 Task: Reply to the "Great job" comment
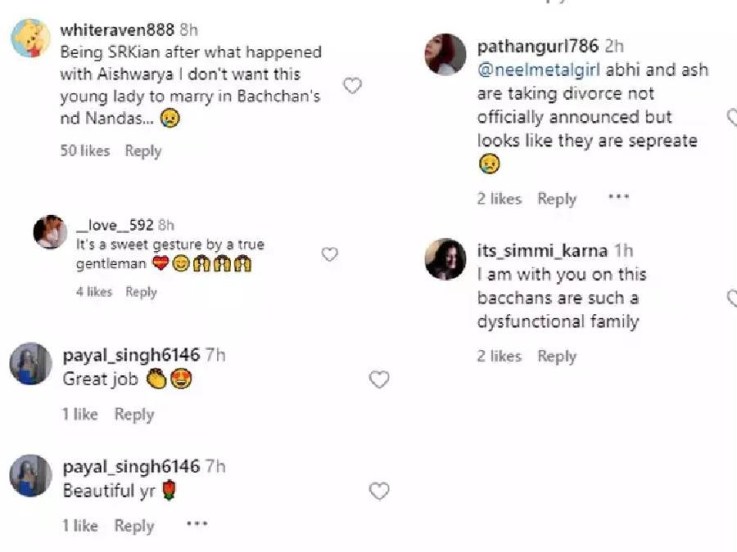click(x=134, y=414)
